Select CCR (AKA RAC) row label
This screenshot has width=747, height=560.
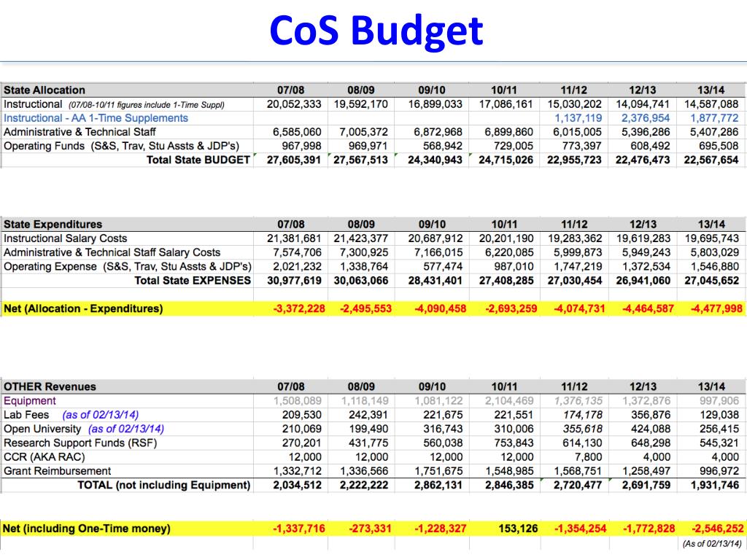click(44, 457)
